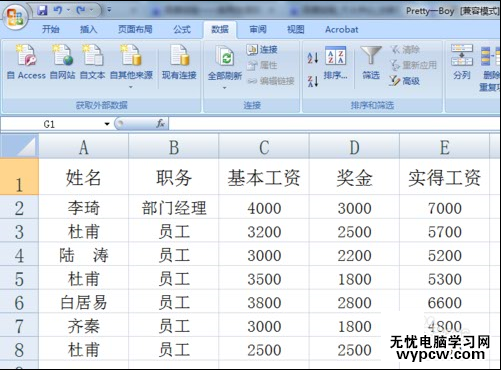Image resolution: width=501 pixels, height=370 pixels.
Task: Select the cell containing 李琦
Action: pyautogui.click(x=84, y=207)
